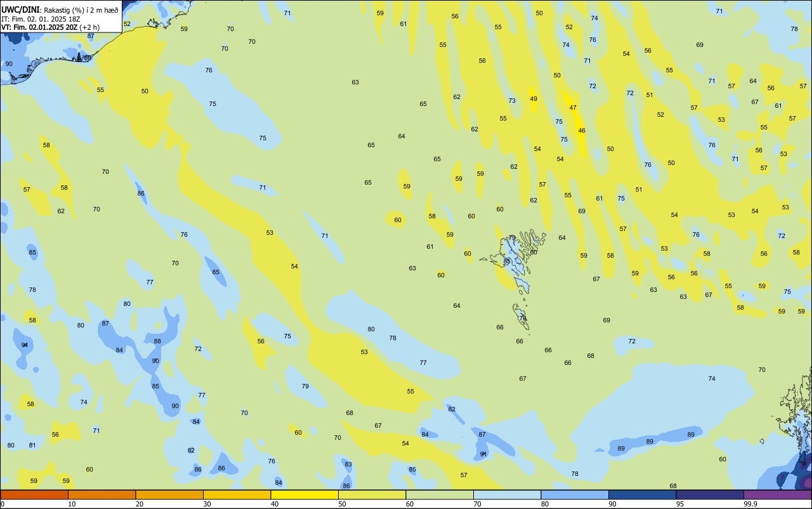Select the pale yellow 50–60 legend segment
This screenshot has height=509, width=812.
pyautogui.click(x=372, y=494)
